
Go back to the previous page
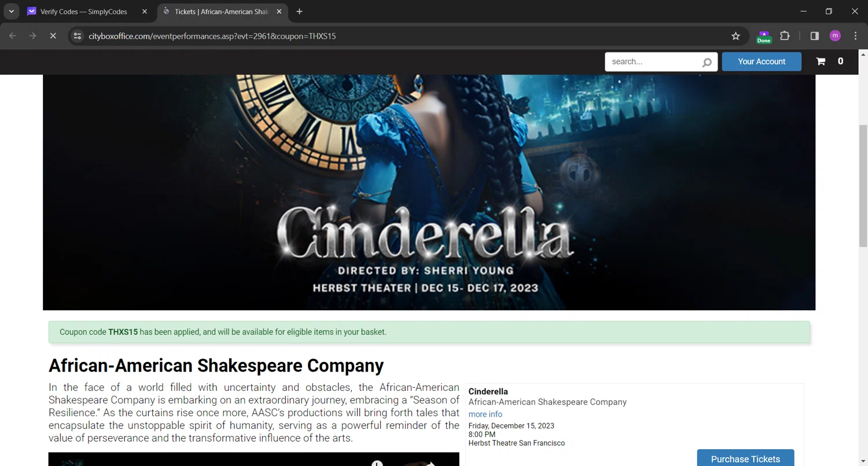[x=13, y=36]
